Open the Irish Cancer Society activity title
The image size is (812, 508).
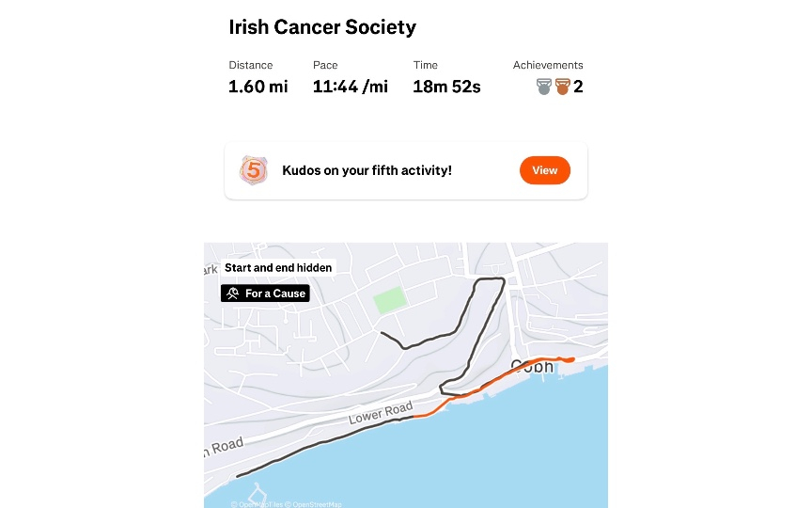pyautogui.click(x=322, y=27)
